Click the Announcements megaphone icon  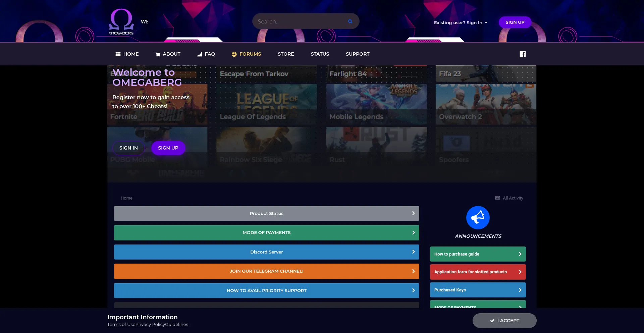478,218
